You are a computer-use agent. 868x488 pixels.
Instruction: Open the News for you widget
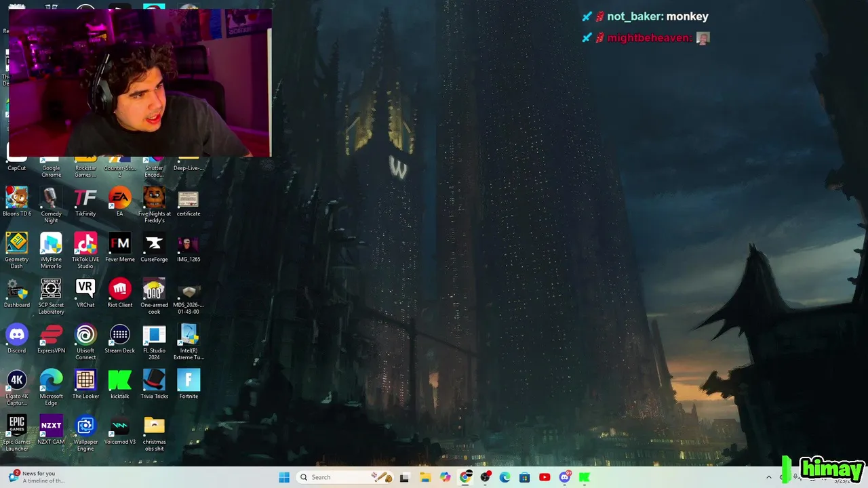coord(37,476)
